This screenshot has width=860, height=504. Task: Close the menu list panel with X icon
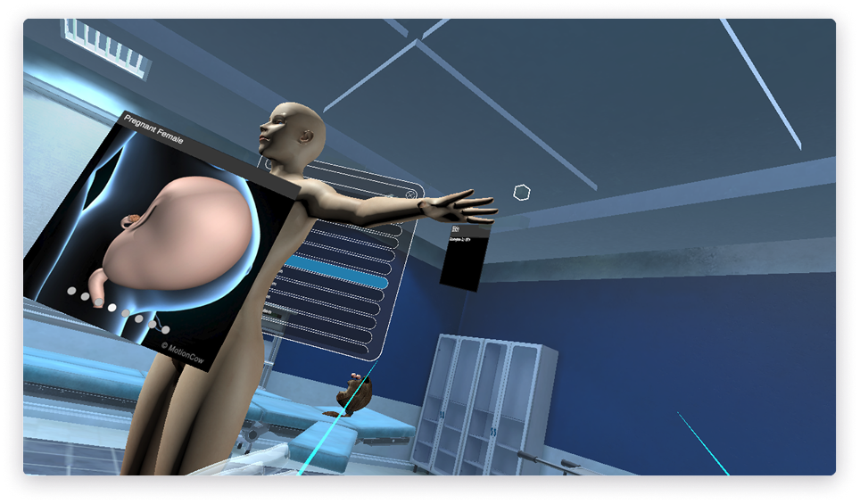(x=410, y=194)
